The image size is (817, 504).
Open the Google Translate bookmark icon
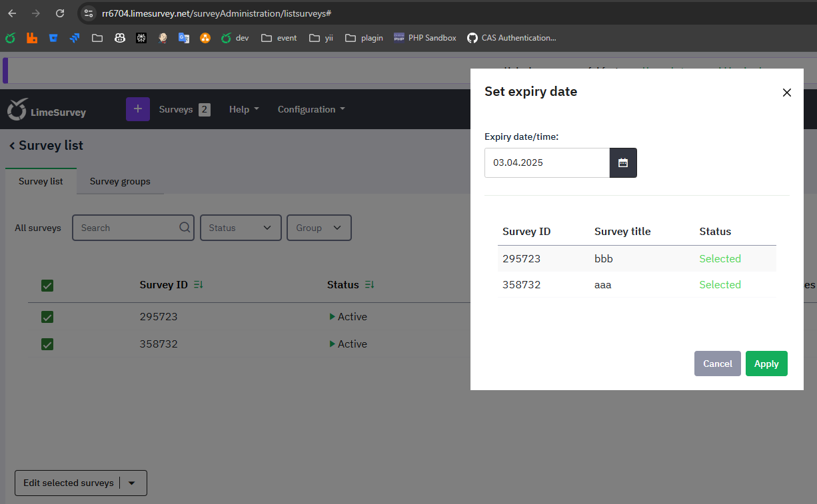(x=184, y=38)
